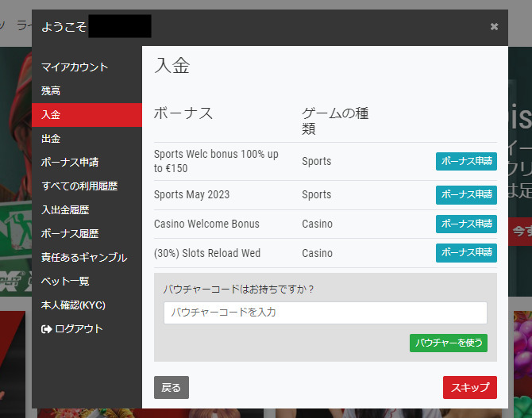532x418 pixels.
Task: Click the ゲームの種類 column header
Action: click(335, 121)
